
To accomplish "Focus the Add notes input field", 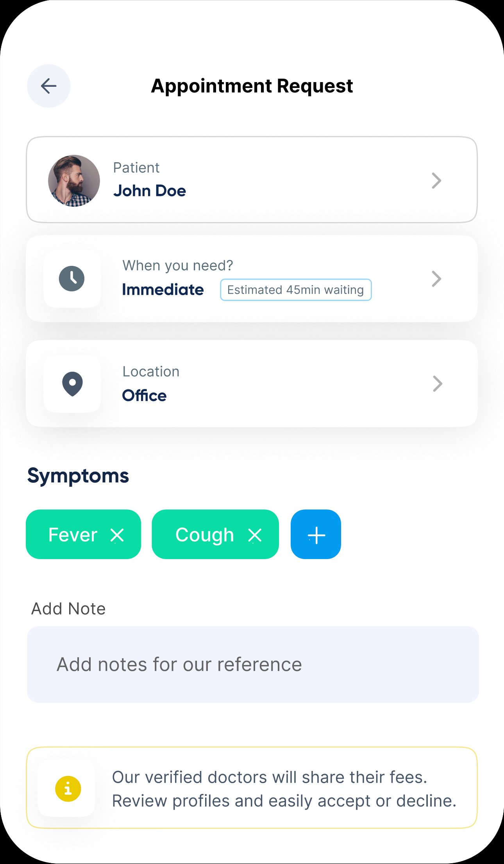I will coord(253,665).
